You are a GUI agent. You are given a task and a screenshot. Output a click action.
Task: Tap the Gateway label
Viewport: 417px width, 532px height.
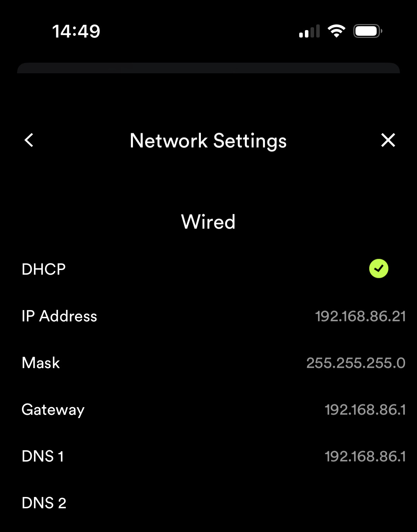53,410
